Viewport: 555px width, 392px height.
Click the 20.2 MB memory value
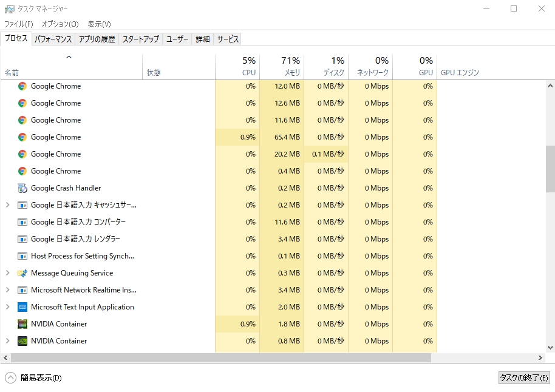287,154
